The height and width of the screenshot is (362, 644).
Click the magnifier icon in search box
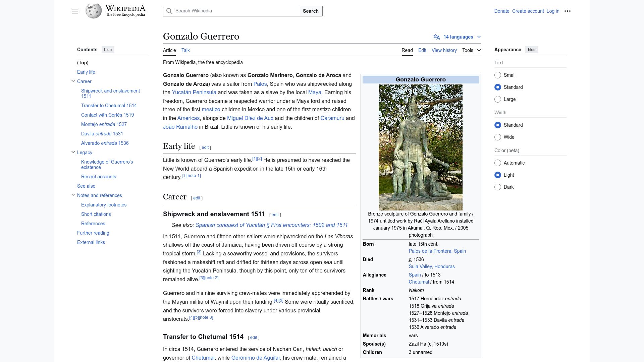pos(169,11)
